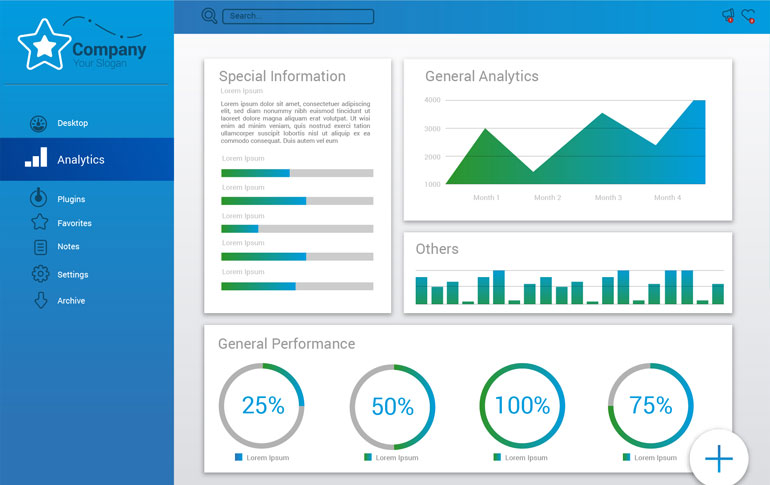Go to the Settings menu label

click(72, 275)
